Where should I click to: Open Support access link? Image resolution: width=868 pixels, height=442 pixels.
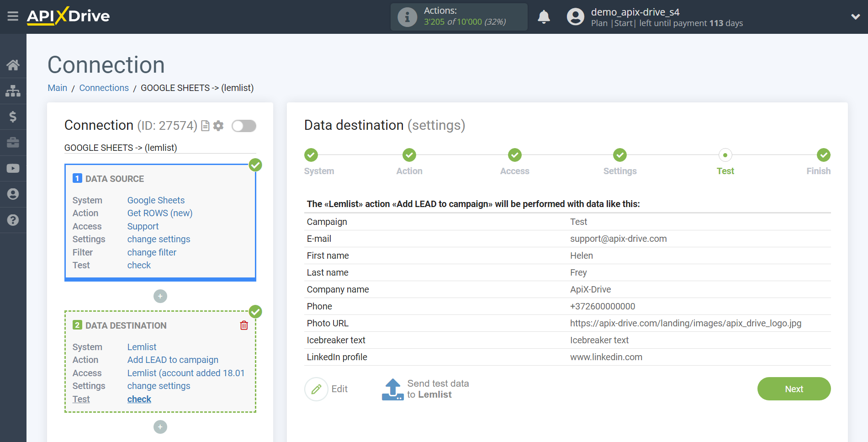(143, 226)
